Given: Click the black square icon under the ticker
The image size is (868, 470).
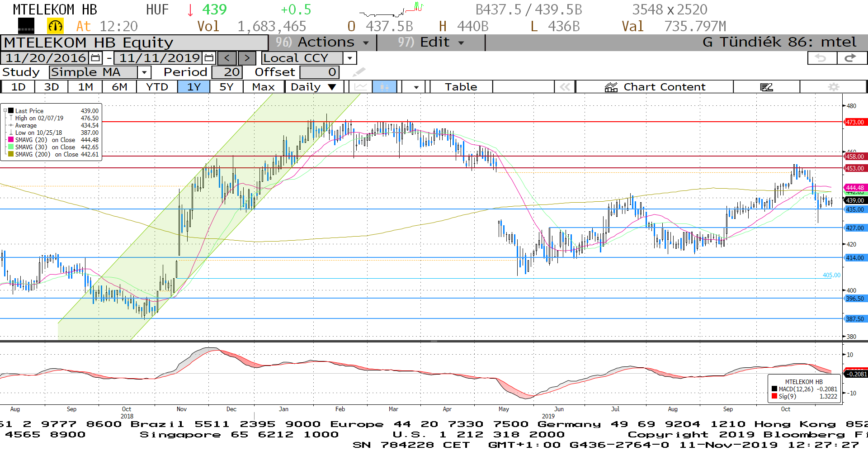Looking at the screenshot, I should point(26,26).
